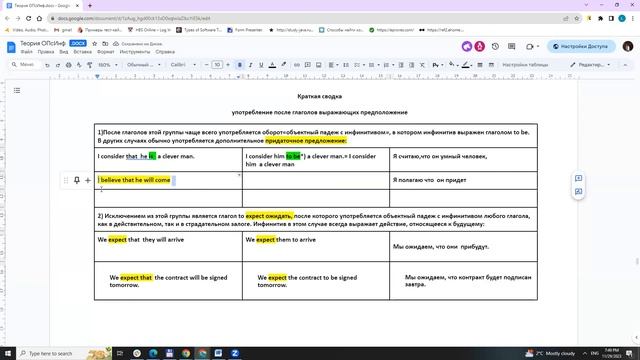The image size is (640, 360).
Task: Open version history clock icon
Action: click(x=495, y=47)
